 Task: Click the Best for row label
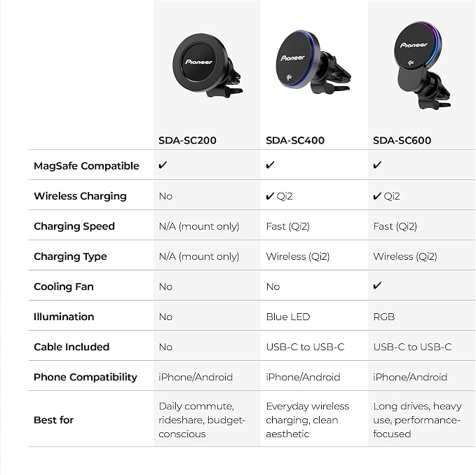coord(54,420)
